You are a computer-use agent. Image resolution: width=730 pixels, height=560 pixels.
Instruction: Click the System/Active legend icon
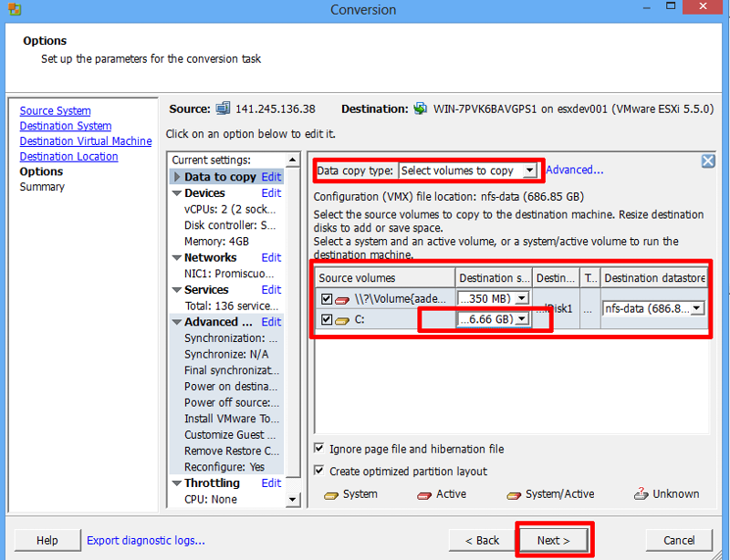point(514,493)
